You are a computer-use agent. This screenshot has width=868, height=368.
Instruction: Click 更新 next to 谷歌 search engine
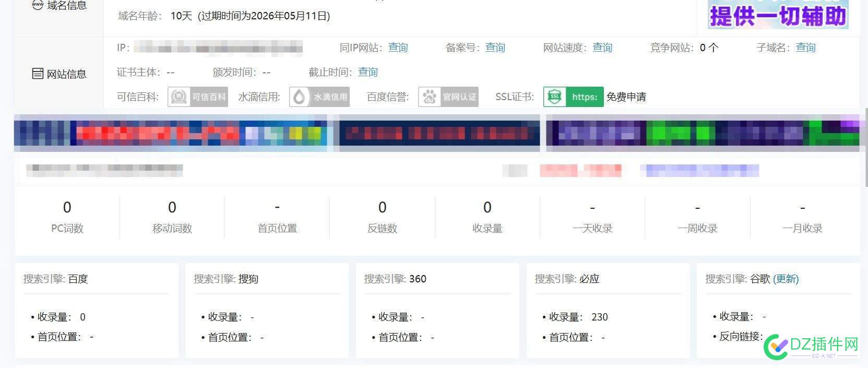point(786,279)
